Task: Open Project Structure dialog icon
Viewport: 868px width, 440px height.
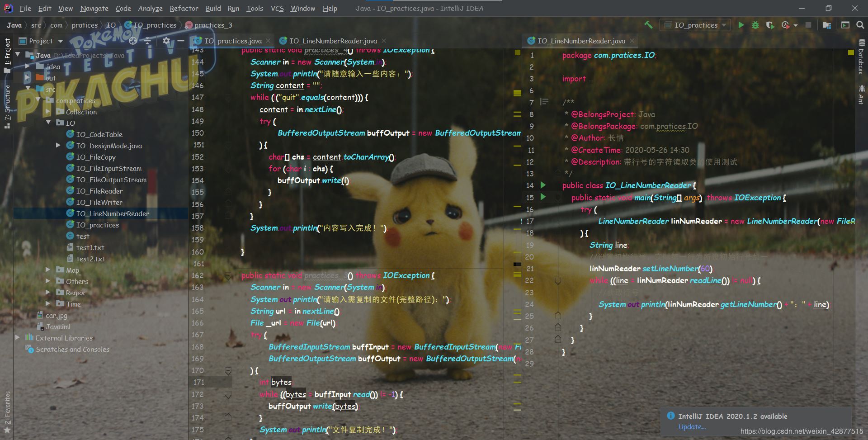Action: click(827, 25)
